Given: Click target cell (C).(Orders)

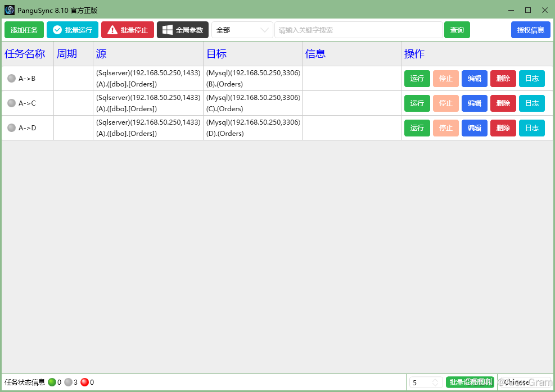Looking at the screenshot, I should pos(252,103).
